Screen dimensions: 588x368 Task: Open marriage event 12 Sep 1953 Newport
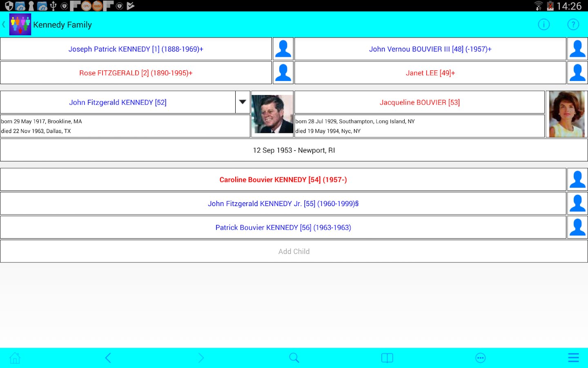pyautogui.click(x=294, y=150)
